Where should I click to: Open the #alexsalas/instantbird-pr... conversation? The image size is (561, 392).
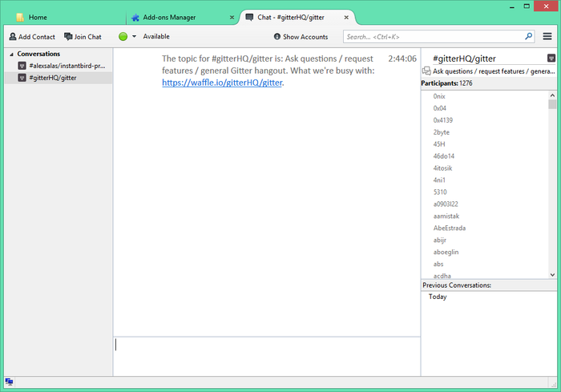(59, 66)
